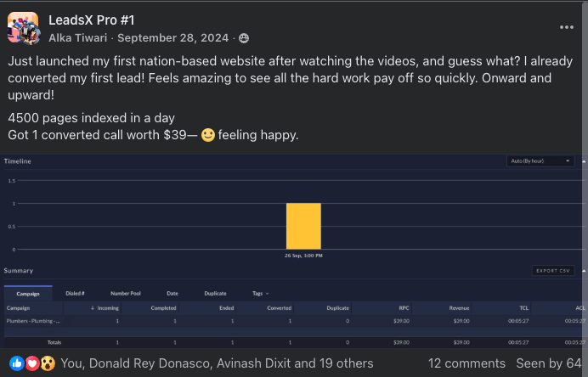Select the Dialed # tab
Viewport: 588px width, 377px height.
(x=75, y=293)
